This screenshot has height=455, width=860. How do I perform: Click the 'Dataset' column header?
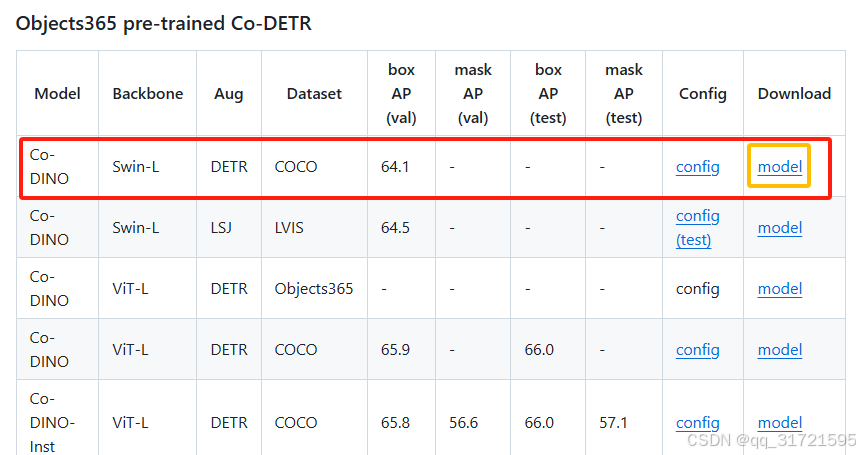click(314, 94)
